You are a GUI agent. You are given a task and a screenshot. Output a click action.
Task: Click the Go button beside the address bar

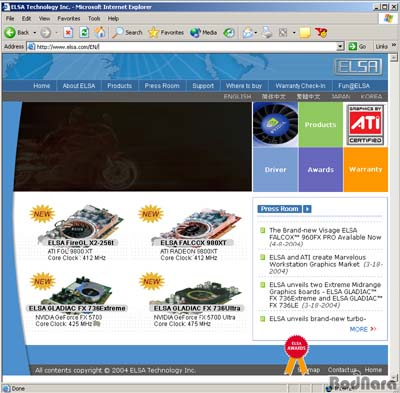pyautogui.click(x=357, y=46)
